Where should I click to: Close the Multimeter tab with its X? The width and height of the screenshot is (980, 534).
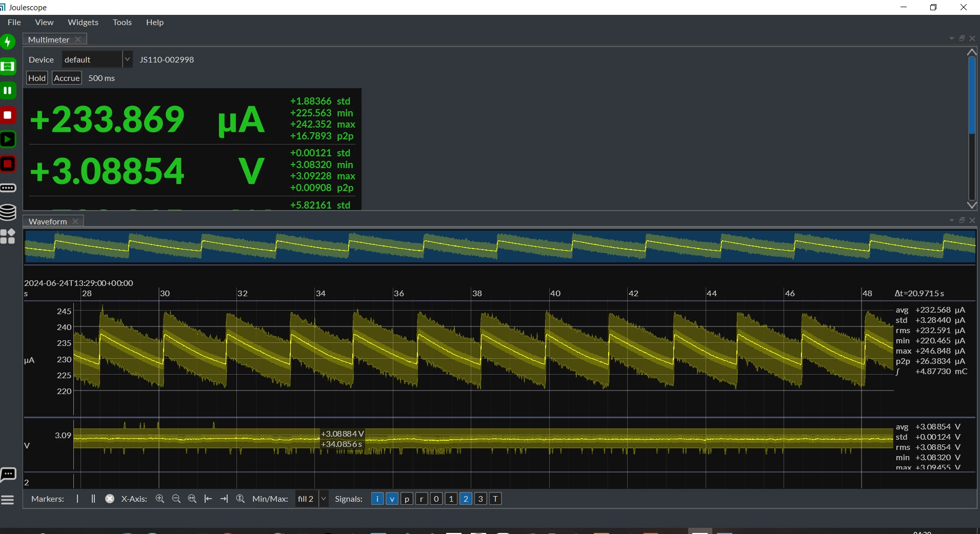(78, 39)
